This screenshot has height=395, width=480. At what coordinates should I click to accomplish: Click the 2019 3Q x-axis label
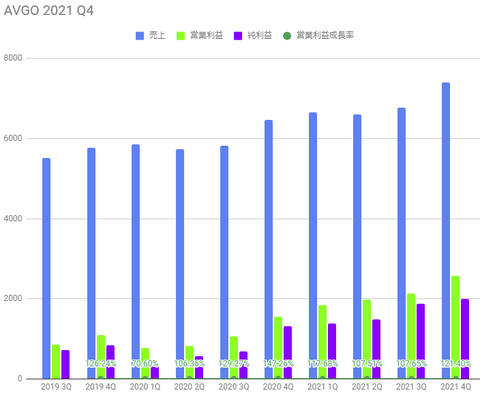56,387
